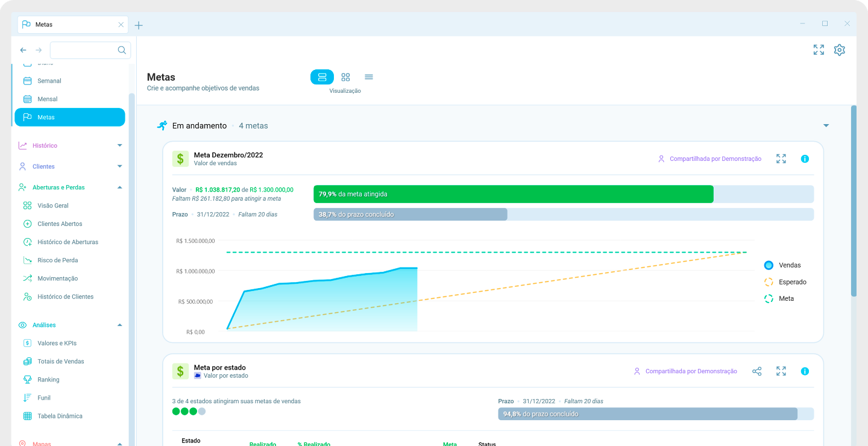
Task: Click the Valores e KPIs icon
Action: (x=27, y=343)
